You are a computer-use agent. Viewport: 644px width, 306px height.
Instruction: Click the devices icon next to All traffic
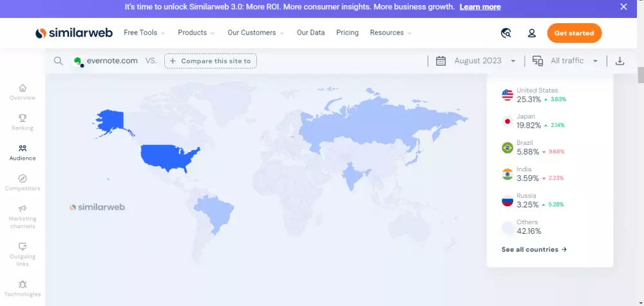(x=538, y=61)
